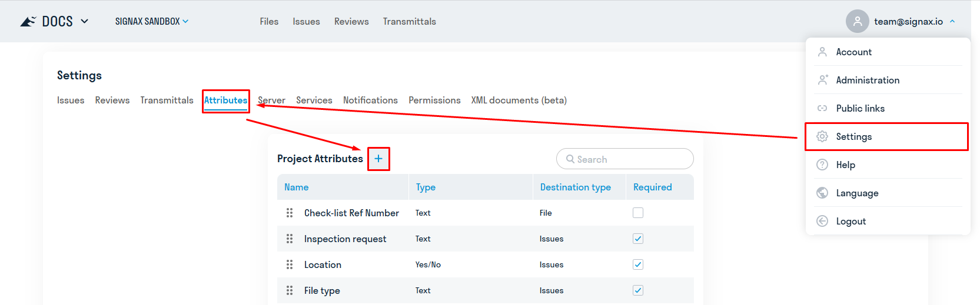This screenshot has width=980, height=305.
Task: Click the user avatar icon
Action: [x=858, y=21]
